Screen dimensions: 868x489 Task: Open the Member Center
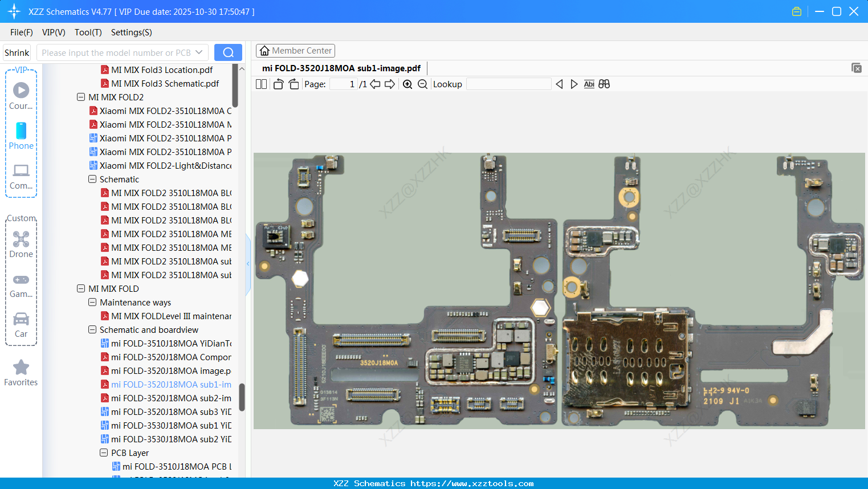click(x=295, y=50)
